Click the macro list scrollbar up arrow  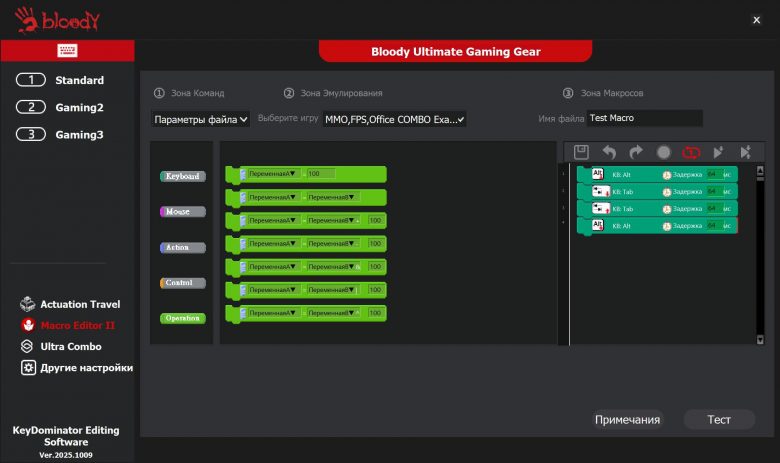[760, 171]
